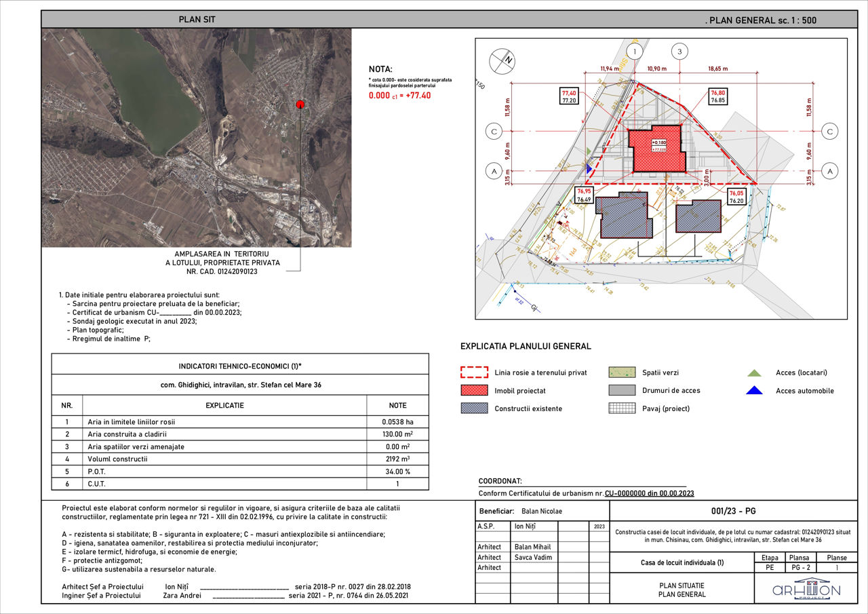Pick the Spatii verzi green swatch
The image size is (868, 614).
coord(622,372)
